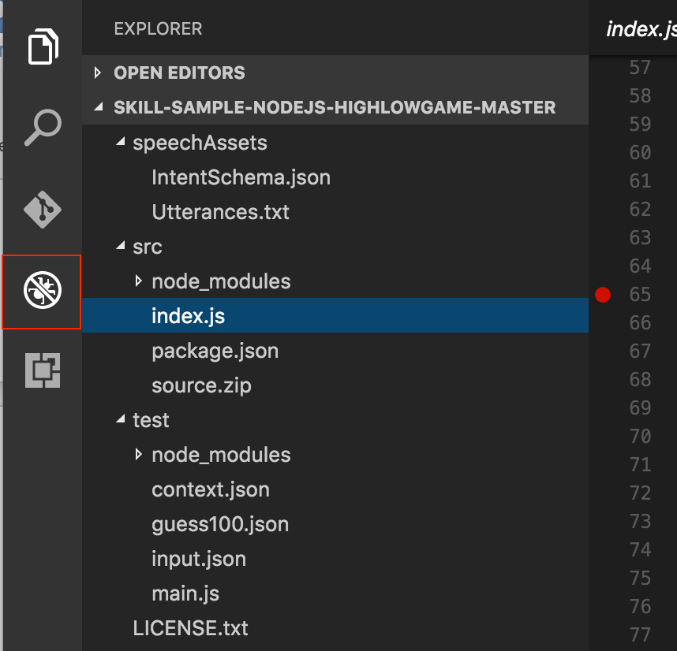Open IntentSchema.json file
This screenshot has width=677, height=651.
[240, 178]
